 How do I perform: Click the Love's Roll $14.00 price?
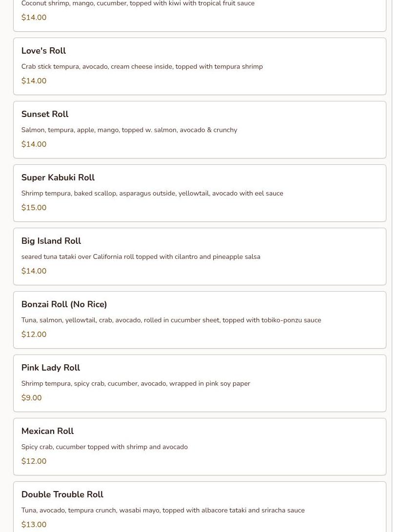(34, 81)
